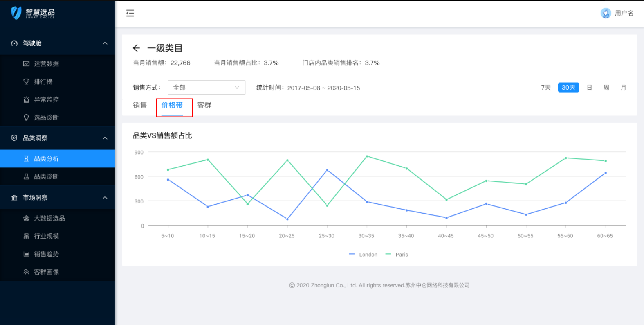644x325 pixels.
Task: Switch to the 客群 tab
Action: [x=204, y=105]
